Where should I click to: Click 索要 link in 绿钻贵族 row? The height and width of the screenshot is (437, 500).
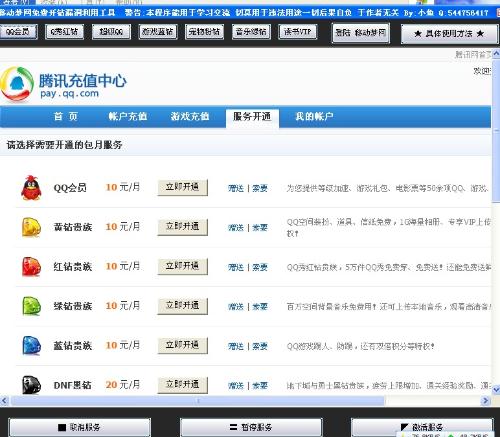260,306
